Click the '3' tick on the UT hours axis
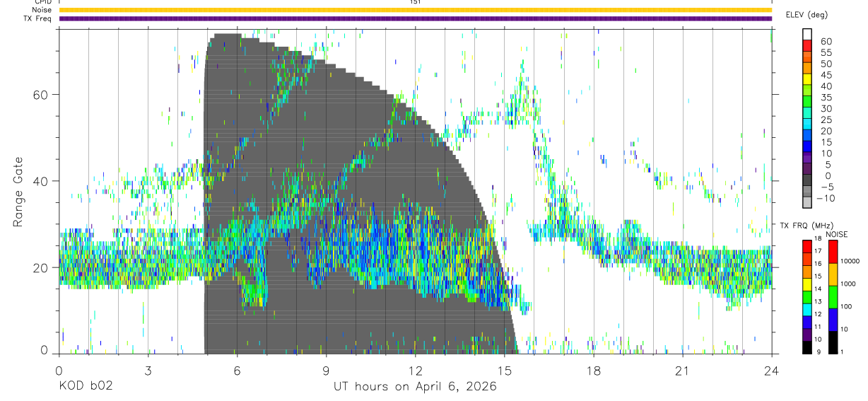This screenshot has width=868, height=401. point(148,371)
